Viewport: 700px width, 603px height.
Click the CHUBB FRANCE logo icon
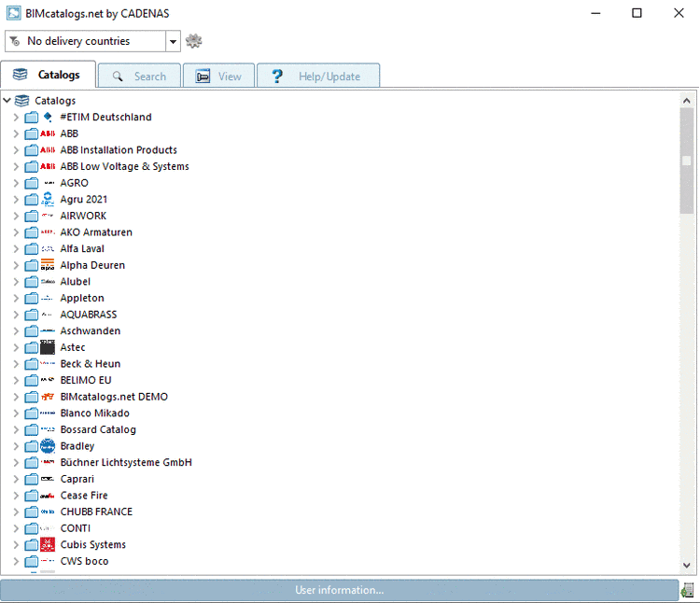48,512
